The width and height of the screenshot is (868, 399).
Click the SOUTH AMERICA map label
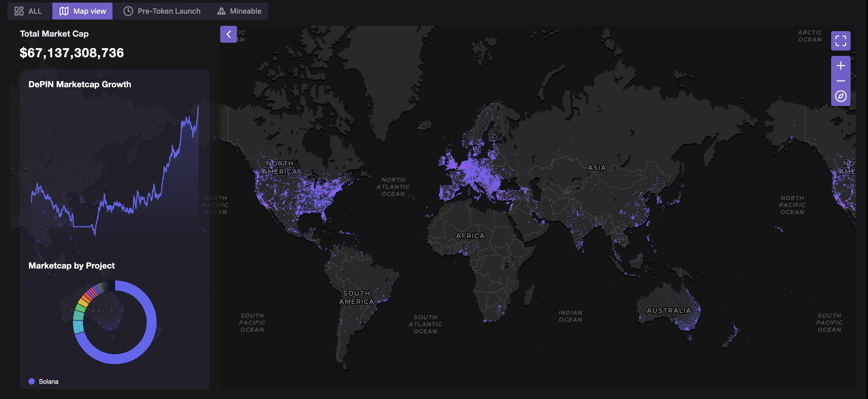coord(357,298)
